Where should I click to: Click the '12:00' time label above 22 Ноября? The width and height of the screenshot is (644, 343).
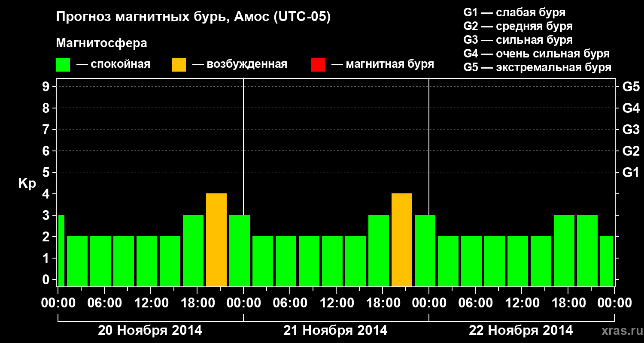pos(522,303)
